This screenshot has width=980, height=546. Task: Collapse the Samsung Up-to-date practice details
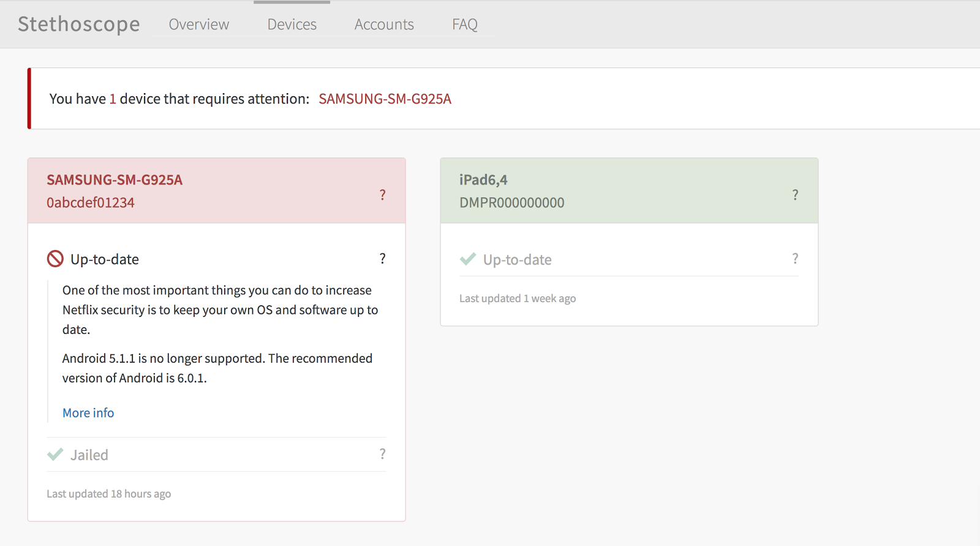click(105, 259)
